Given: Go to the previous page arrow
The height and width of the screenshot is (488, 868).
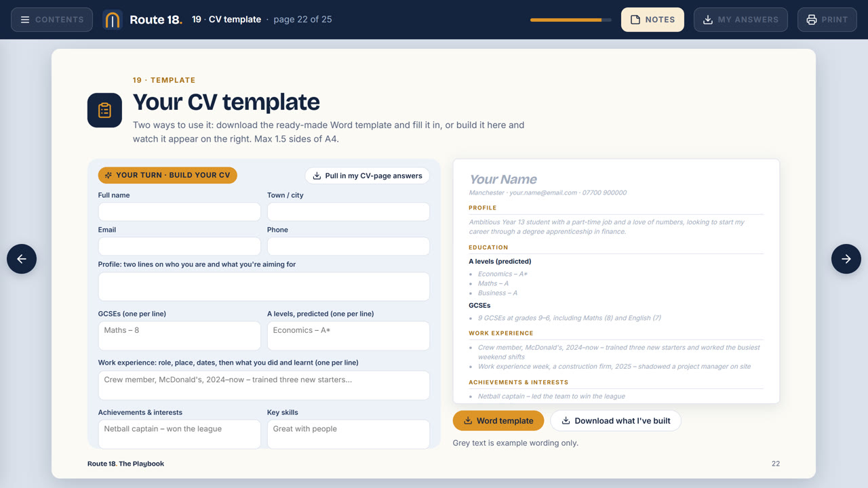Looking at the screenshot, I should coord(22,259).
